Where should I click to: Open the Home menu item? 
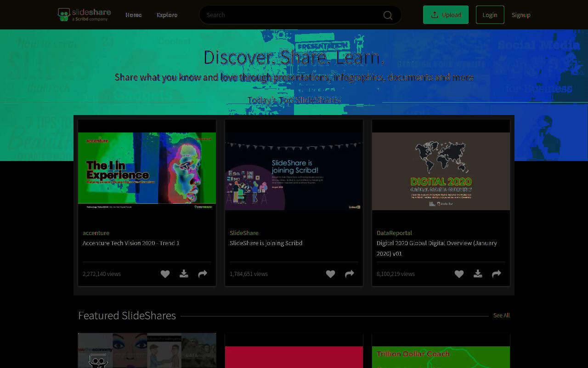point(134,15)
